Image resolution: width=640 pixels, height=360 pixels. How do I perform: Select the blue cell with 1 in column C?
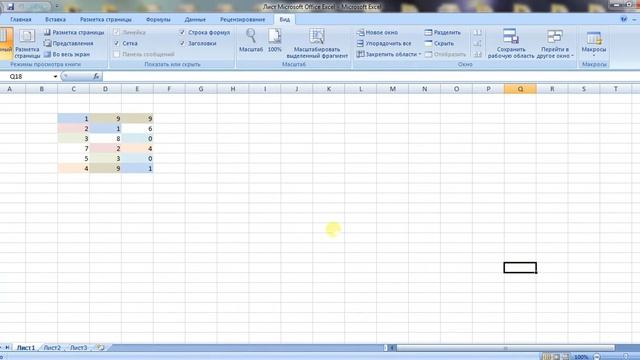coord(73,119)
